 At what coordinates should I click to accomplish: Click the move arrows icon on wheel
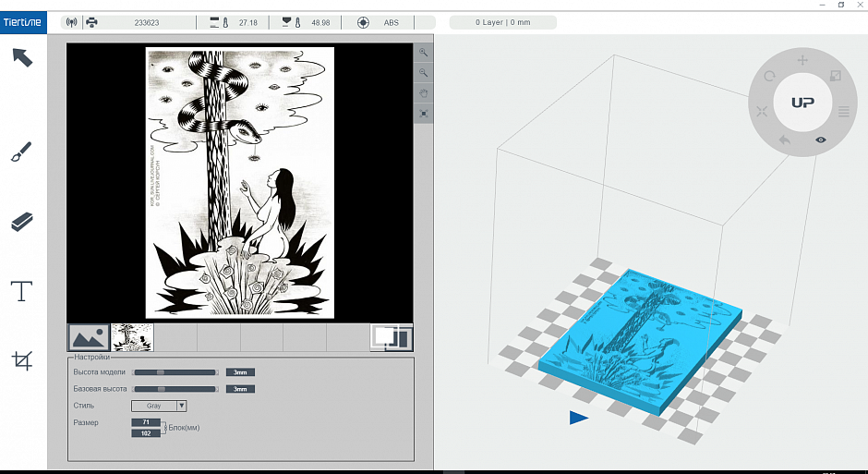pyautogui.click(x=762, y=111)
